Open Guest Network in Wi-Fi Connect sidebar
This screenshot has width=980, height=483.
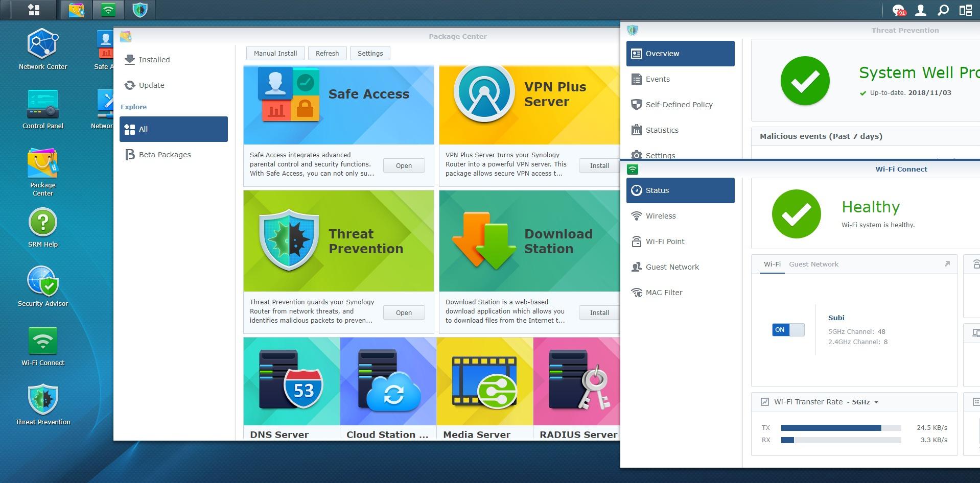(681, 267)
